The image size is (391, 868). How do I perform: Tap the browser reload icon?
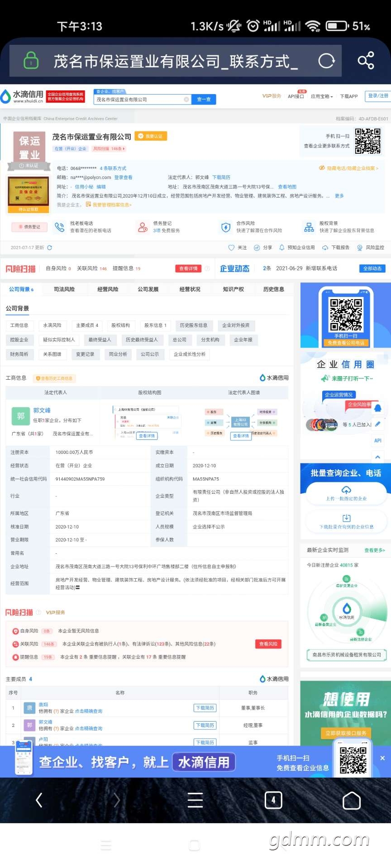click(x=326, y=61)
